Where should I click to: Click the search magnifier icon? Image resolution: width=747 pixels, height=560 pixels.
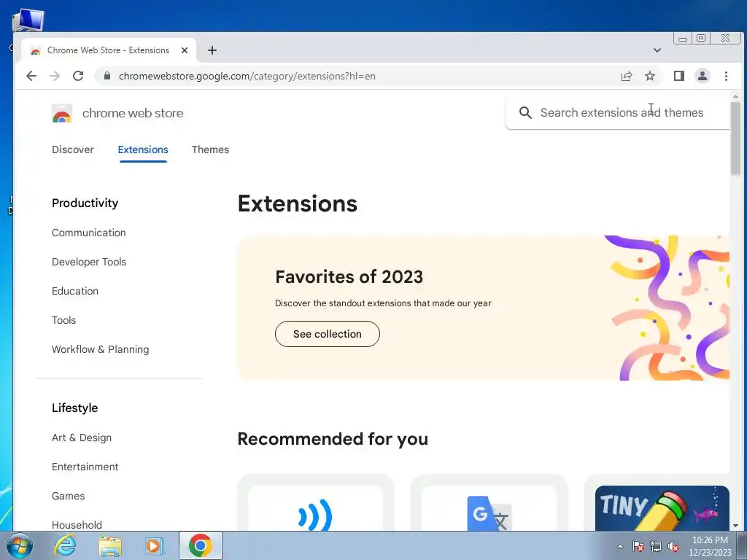click(525, 113)
